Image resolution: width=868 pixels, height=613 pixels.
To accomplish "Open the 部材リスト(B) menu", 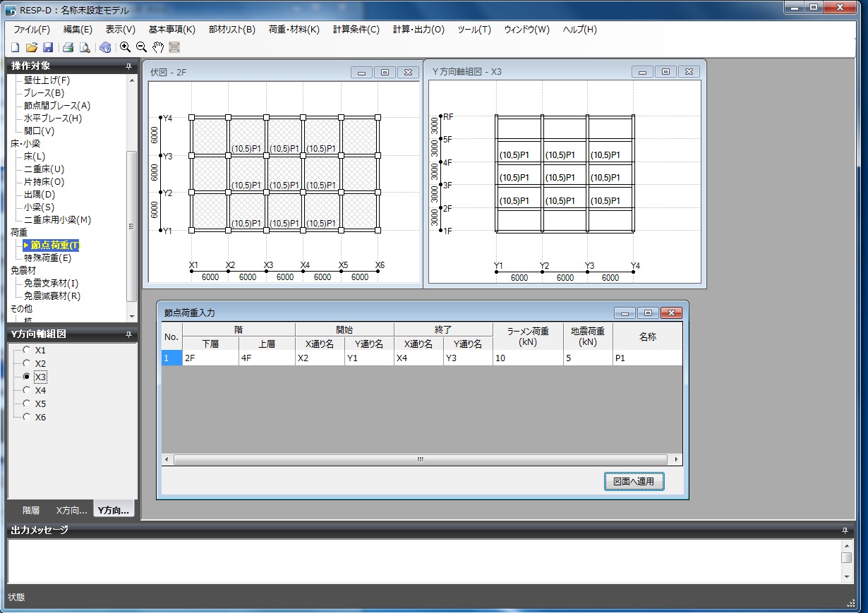I will pyautogui.click(x=232, y=30).
